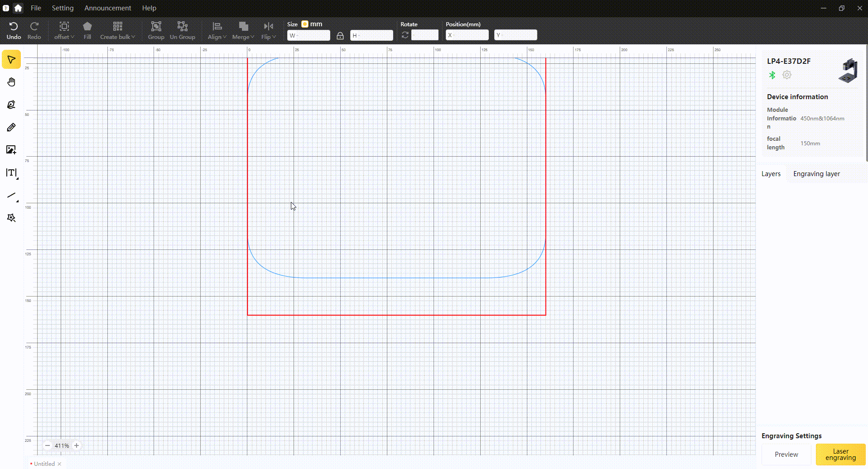Open the Align dropdown
The image size is (868, 469).
click(x=217, y=30)
